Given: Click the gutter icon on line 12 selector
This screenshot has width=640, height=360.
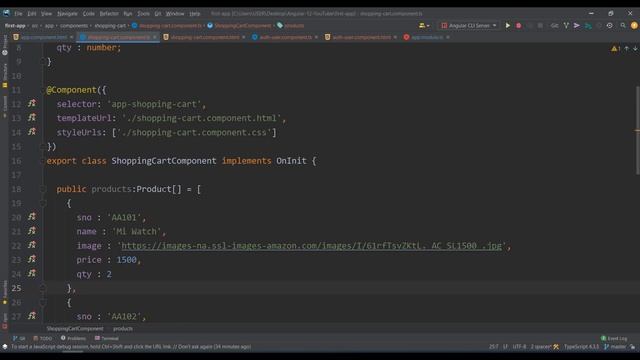Looking at the screenshot, I should [32, 103].
